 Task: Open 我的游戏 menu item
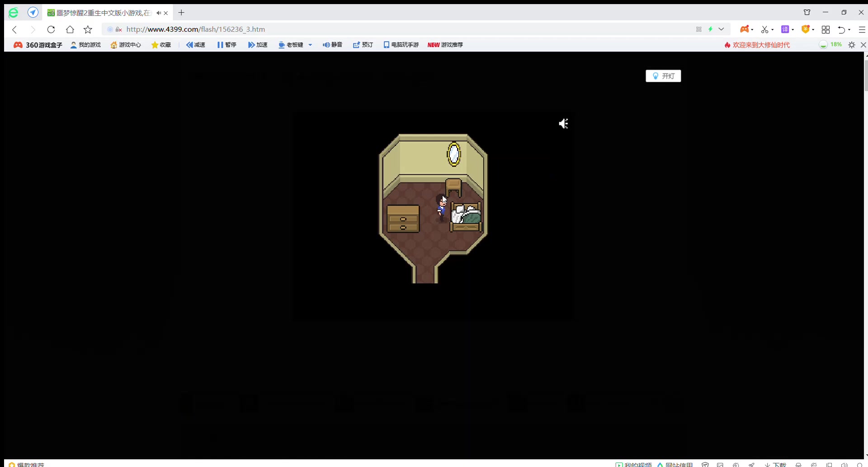coord(86,45)
